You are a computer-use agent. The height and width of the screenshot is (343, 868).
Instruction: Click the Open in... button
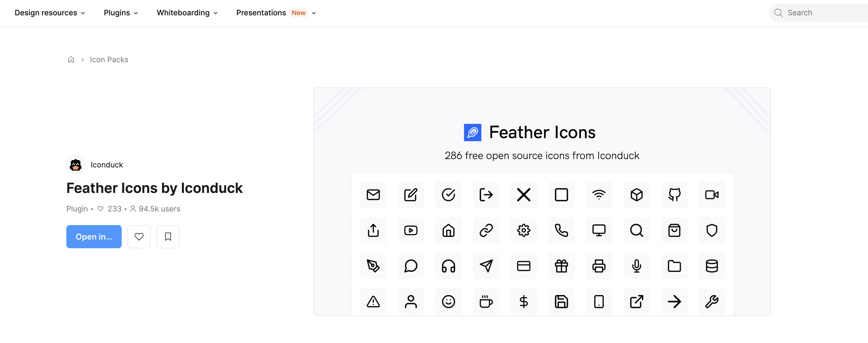(x=94, y=236)
